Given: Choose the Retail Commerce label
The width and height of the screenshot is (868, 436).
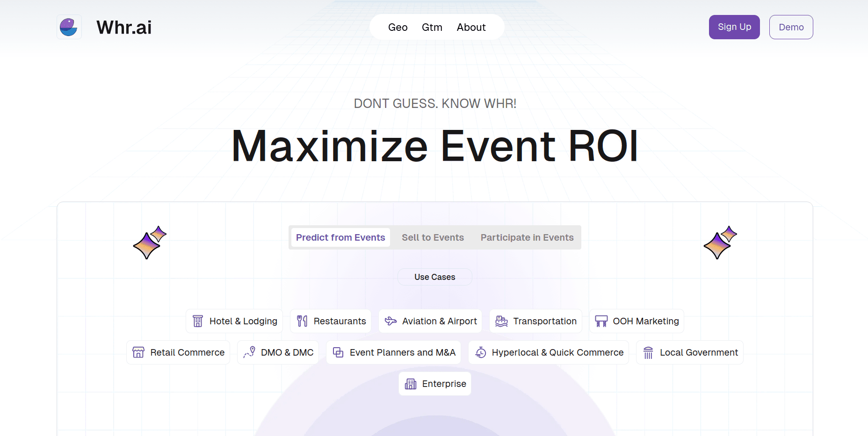Looking at the screenshot, I should pyautogui.click(x=188, y=352).
